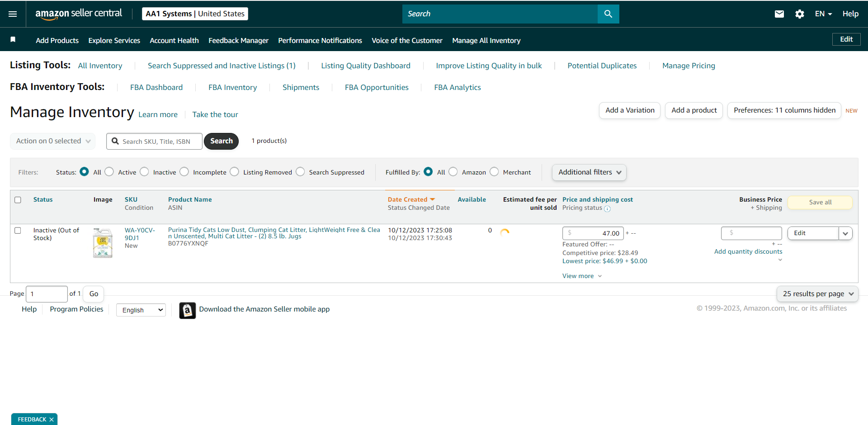Select Status filter Listing Removed
This screenshot has width=868, height=425.
[234, 172]
